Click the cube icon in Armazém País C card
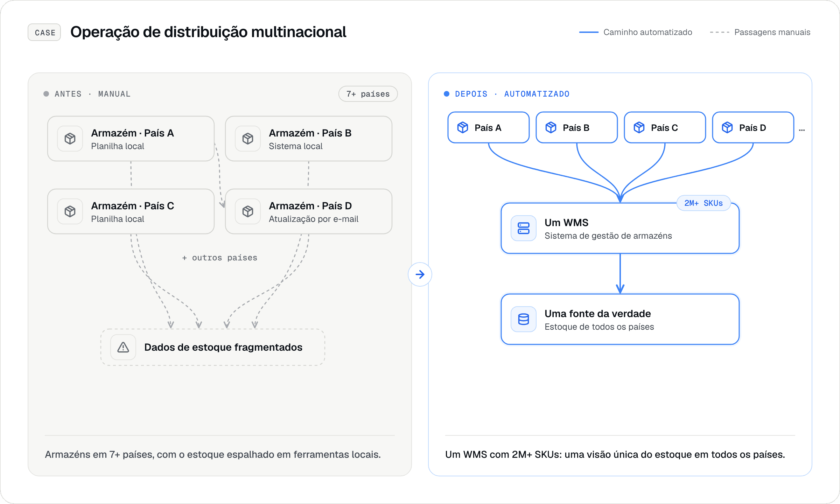Screen dimensions: 840x504 pyautogui.click(x=70, y=211)
